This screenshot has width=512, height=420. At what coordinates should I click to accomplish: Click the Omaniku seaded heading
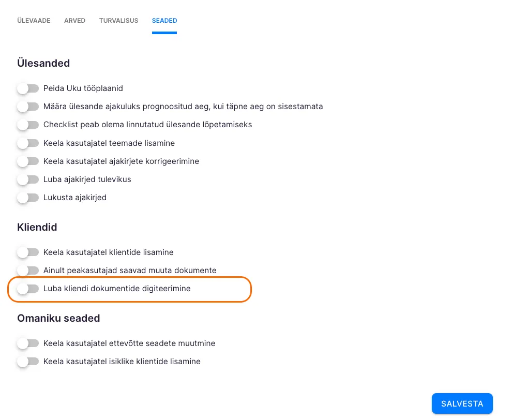coord(58,318)
